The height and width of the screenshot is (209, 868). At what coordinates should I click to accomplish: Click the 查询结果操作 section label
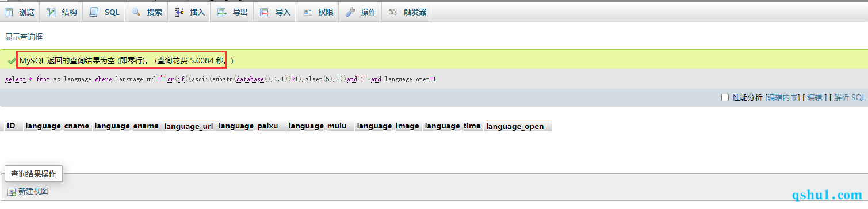coord(33,174)
